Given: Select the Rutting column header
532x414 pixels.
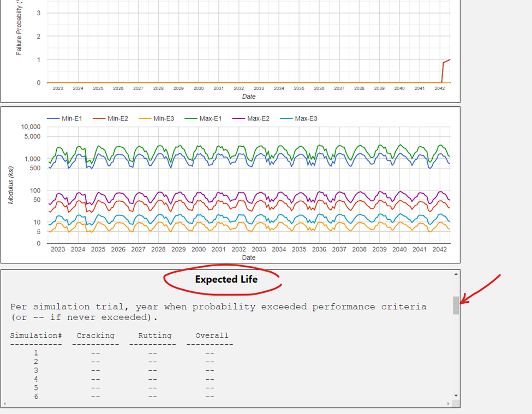Looking at the screenshot, I should (154, 335).
